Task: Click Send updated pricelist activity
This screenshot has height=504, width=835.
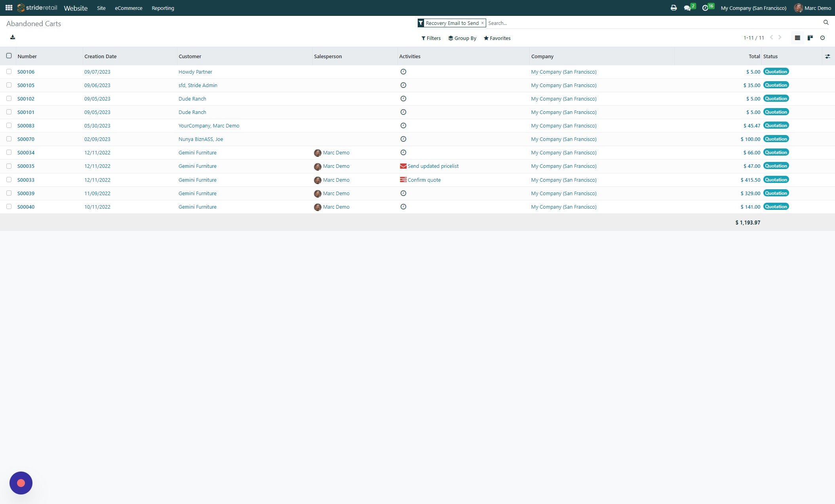Action: pyautogui.click(x=433, y=166)
